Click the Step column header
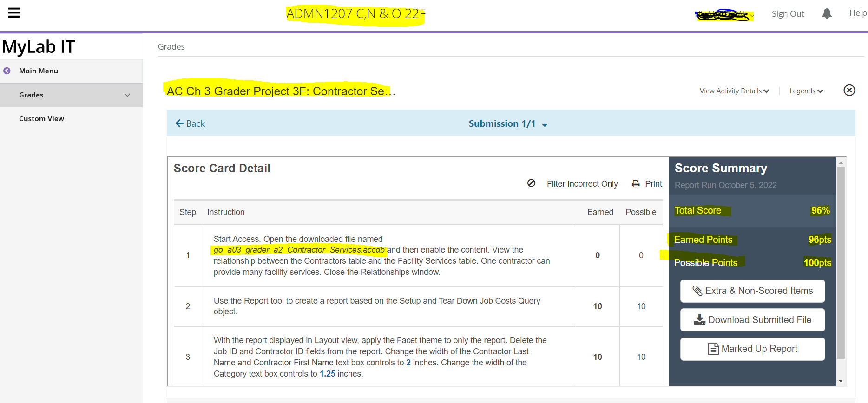 (x=188, y=212)
